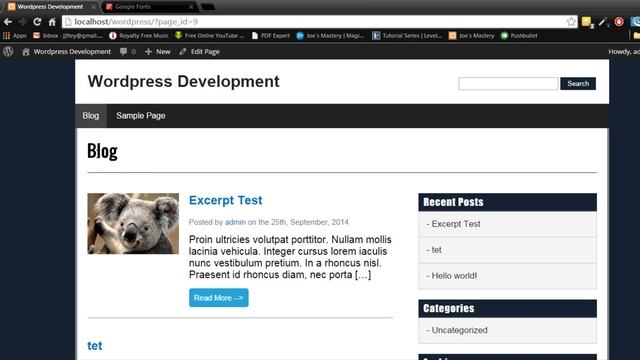Open Tutorial Series bookmark

(x=407, y=36)
